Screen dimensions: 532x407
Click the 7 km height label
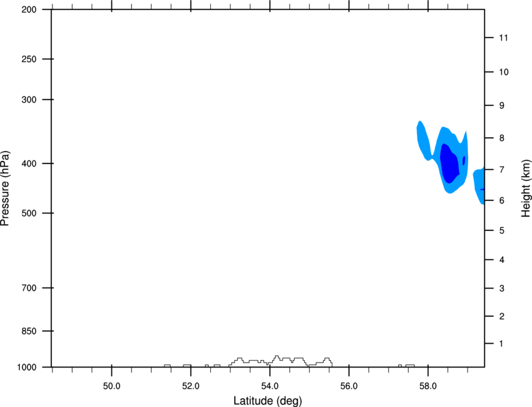502,170
